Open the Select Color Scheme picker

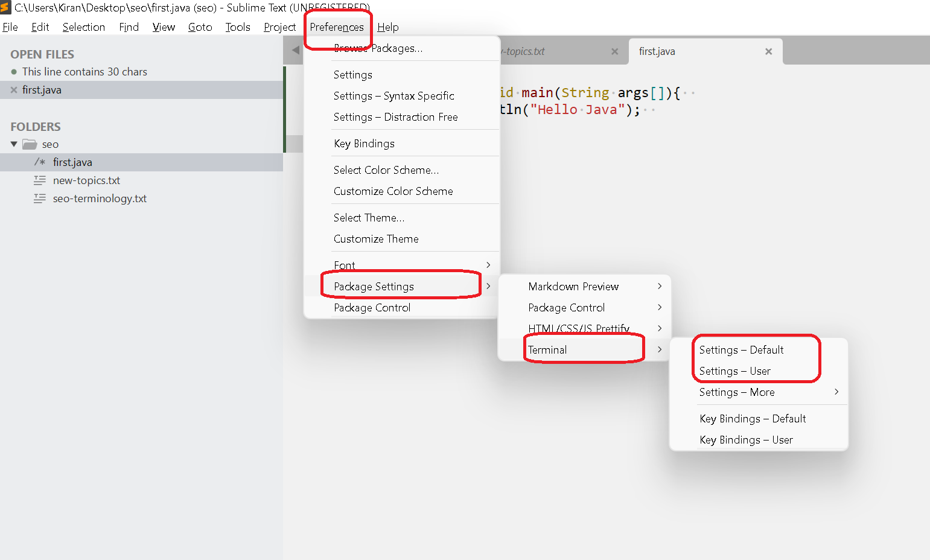(x=386, y=170)
